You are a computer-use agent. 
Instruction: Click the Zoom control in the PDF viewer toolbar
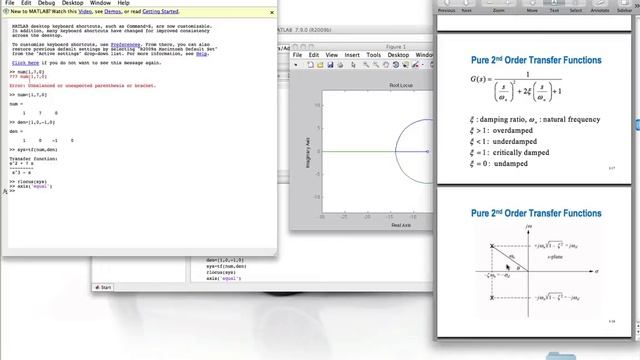pyautogui.click(x=499, y=6)
